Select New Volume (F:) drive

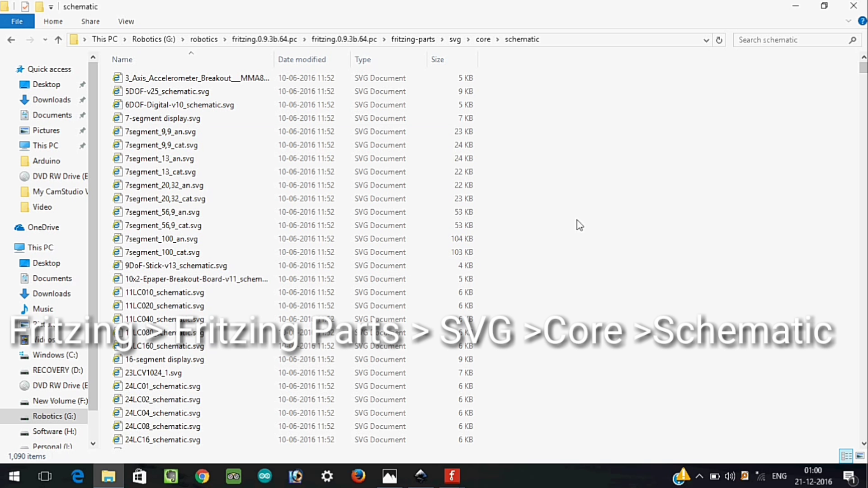coord(60,401)
